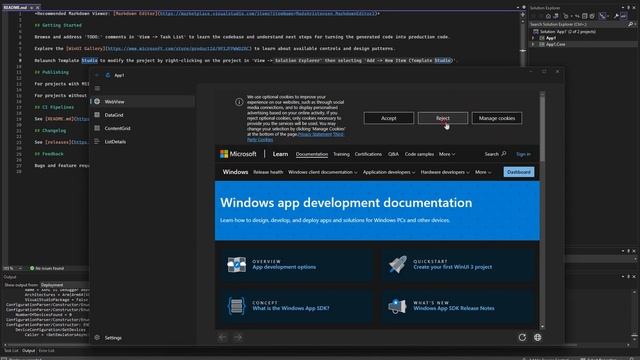The height and width of the screenshot is (360, 640).
Task: Click the Concept card icon
Action: click(236, 306)
